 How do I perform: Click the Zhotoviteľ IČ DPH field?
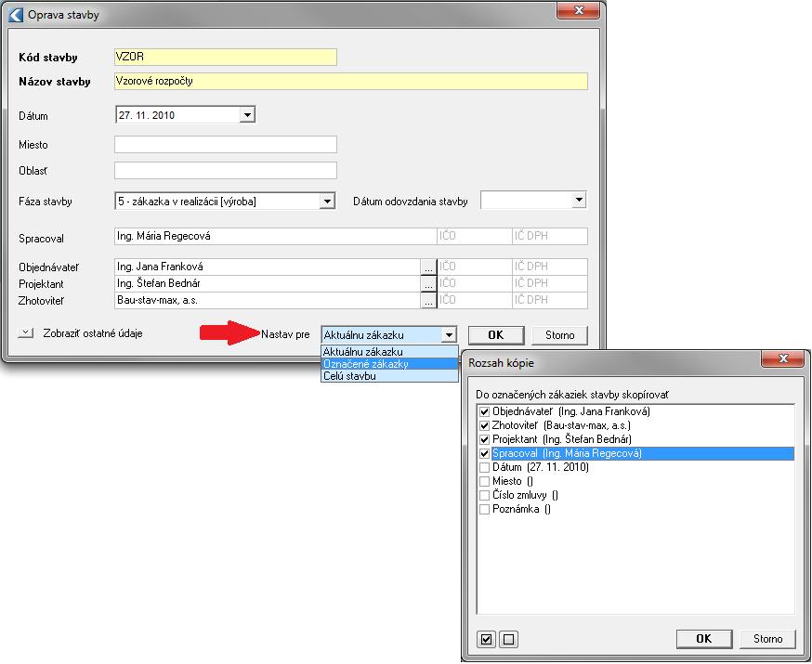[550, 300]
